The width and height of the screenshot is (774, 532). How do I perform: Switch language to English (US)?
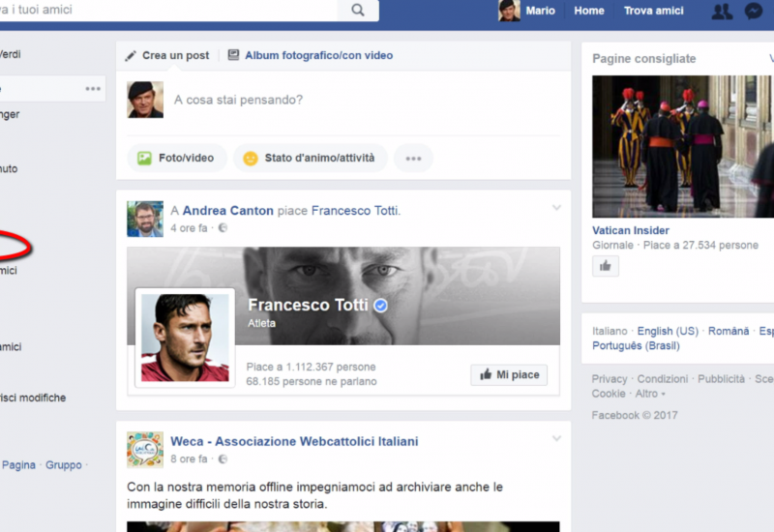point(668,331)
